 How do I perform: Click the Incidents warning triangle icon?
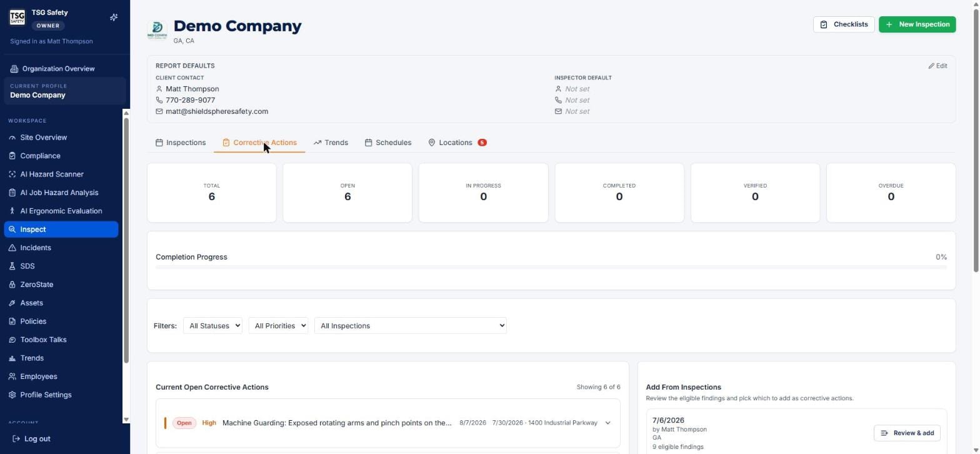pyautogui.click(x=12, y=248)
